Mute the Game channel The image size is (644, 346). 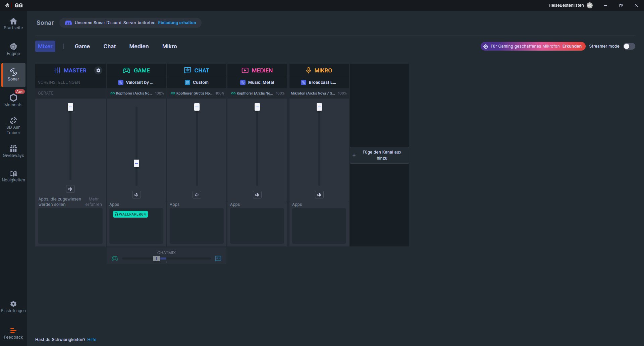136,195
